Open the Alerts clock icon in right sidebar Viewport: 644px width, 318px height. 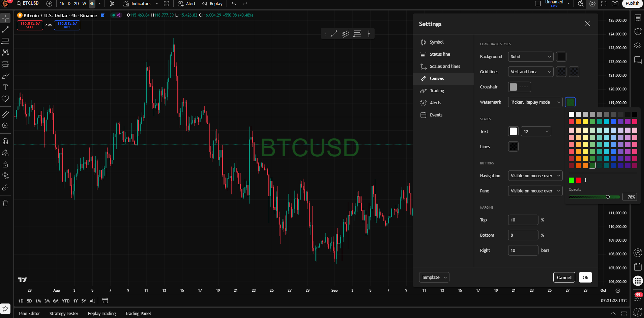click(x=638, y=31)
